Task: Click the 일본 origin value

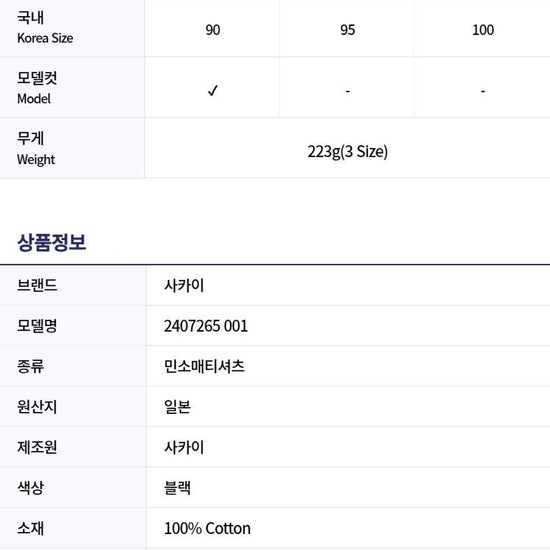Action: tap(177, 407)
